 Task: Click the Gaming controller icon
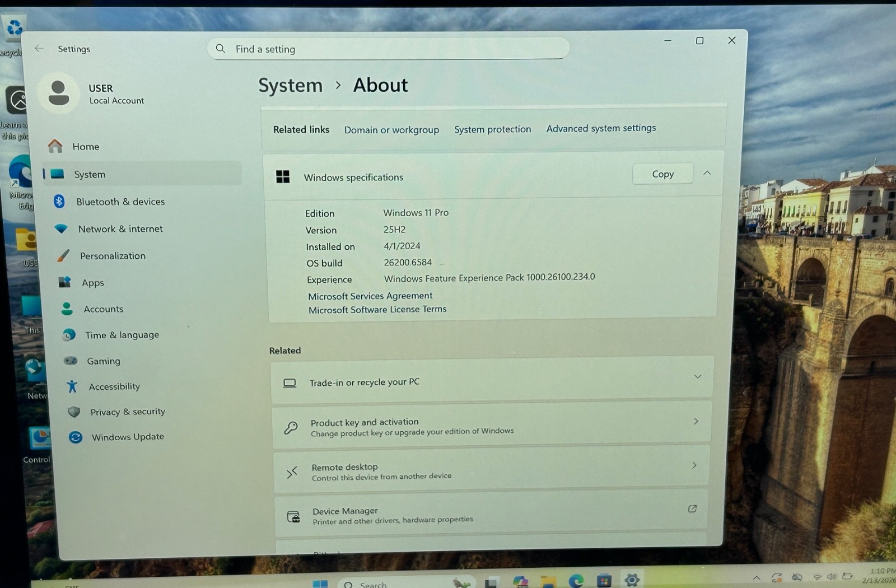[x=71, y=361]
